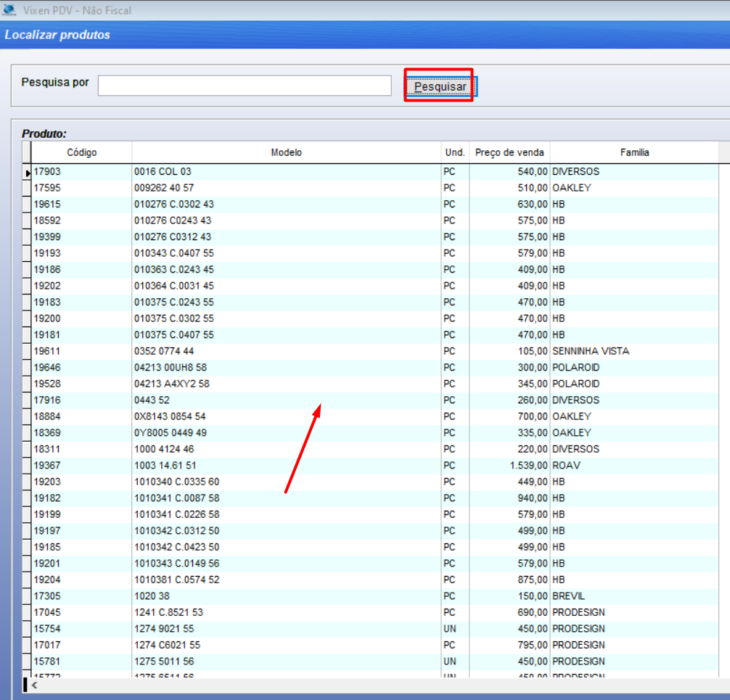Image resolution: width=730 pixels, height=700 pixels.
Task: Select the SENNINHA VISTA product row
Action: pyautogui.click(x=590, y=351)
